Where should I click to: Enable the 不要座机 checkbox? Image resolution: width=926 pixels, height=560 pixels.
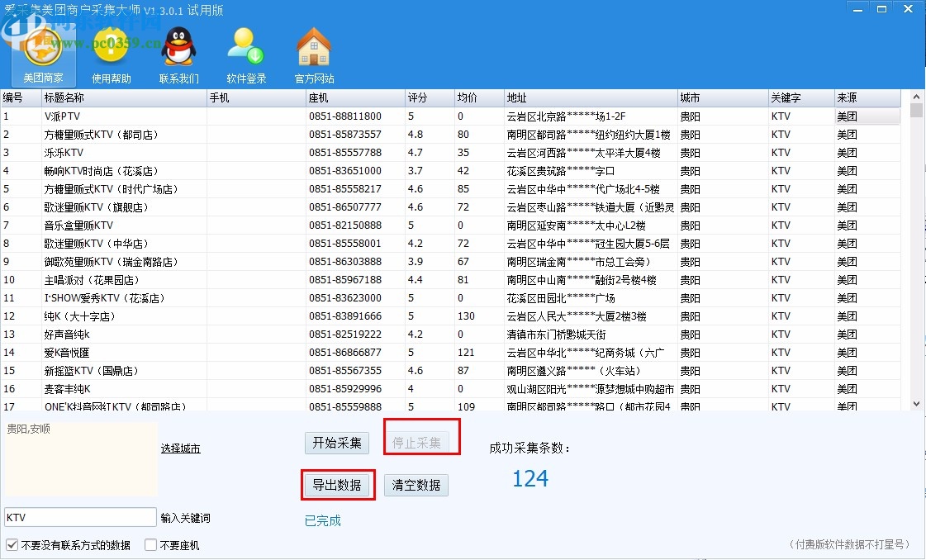click(x=150, y=544)
